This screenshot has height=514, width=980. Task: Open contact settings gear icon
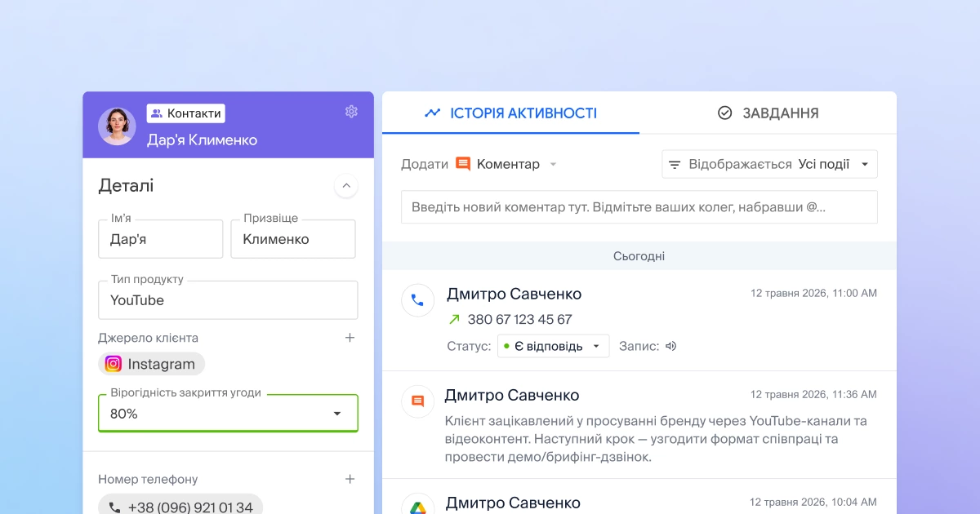[x=351, y=112]
